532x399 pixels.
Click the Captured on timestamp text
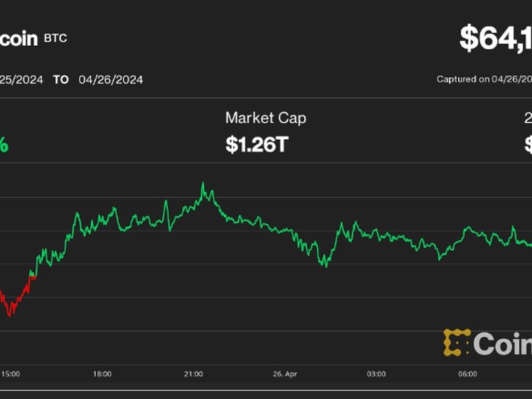tap(483, 79)
